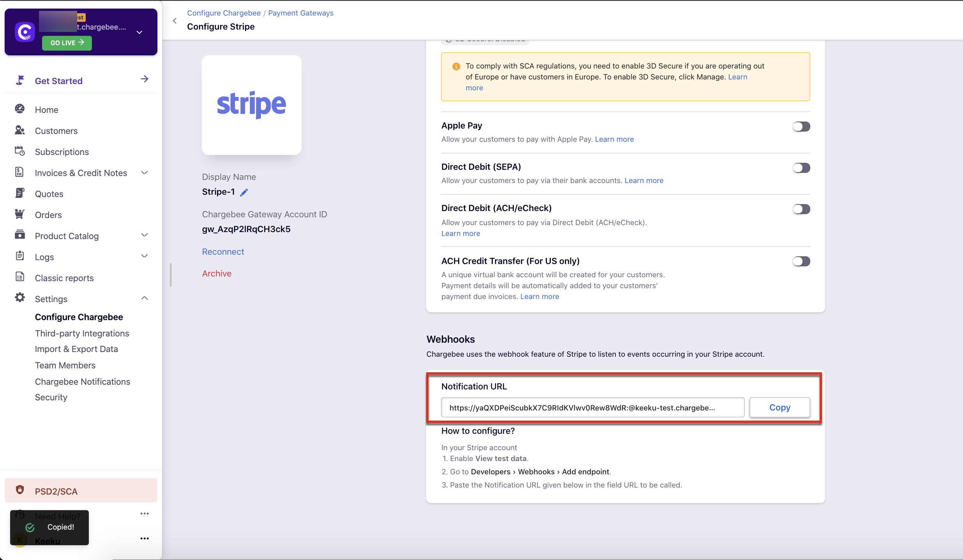Turn on Direct Debit (SEPA) switch
This screenshot has width=963, height=560.
(x=801, y=168)
